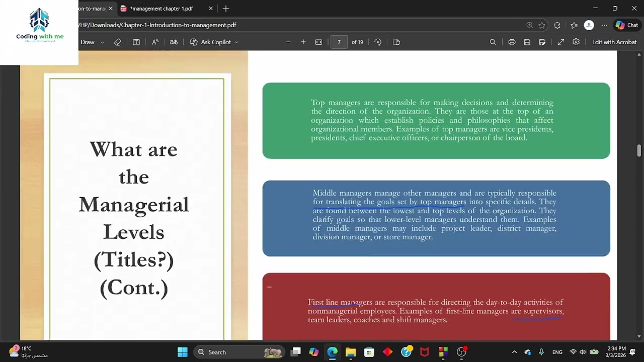
Task: Open the Favorites list icon
Action: click(574, 25)
